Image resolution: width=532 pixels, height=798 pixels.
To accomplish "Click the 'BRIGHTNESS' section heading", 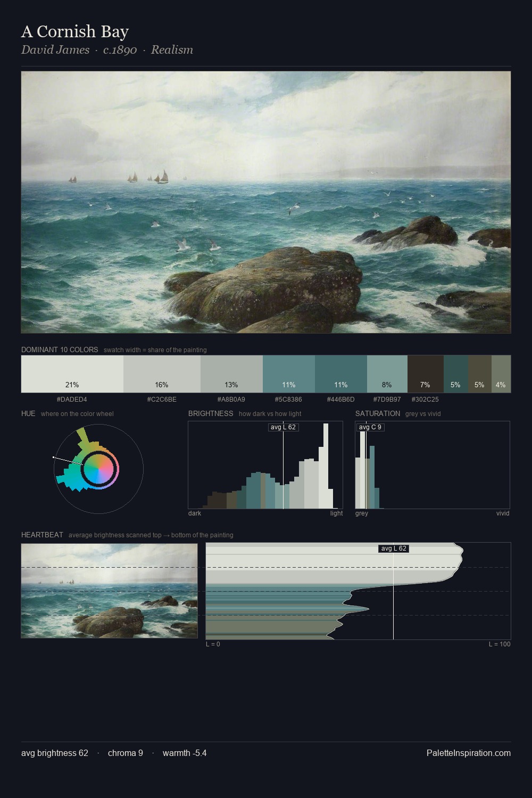I will (x=211, y=413).
